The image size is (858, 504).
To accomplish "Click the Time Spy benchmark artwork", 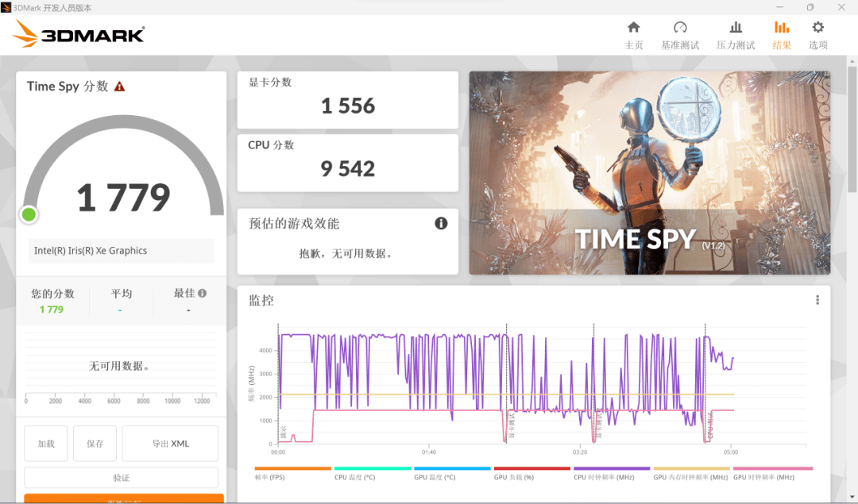I will coord(650,173).
